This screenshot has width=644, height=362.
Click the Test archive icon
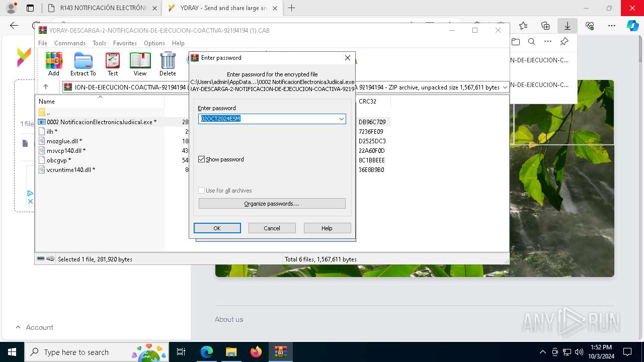113,64
